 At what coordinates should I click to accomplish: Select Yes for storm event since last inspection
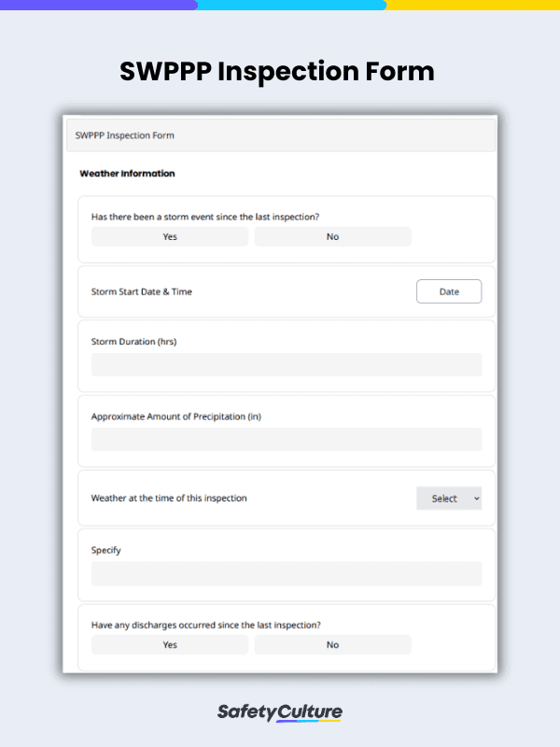pos(170,237)
